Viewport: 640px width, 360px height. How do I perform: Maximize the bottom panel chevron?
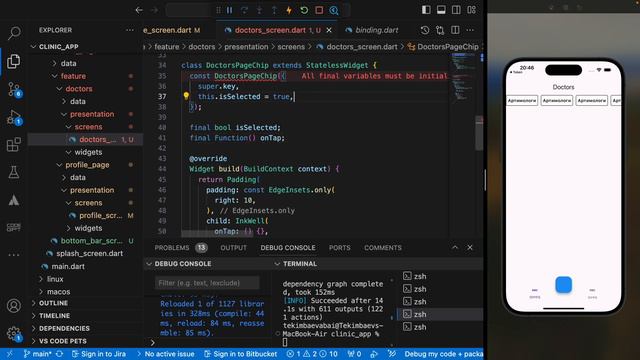pos(455,247)
